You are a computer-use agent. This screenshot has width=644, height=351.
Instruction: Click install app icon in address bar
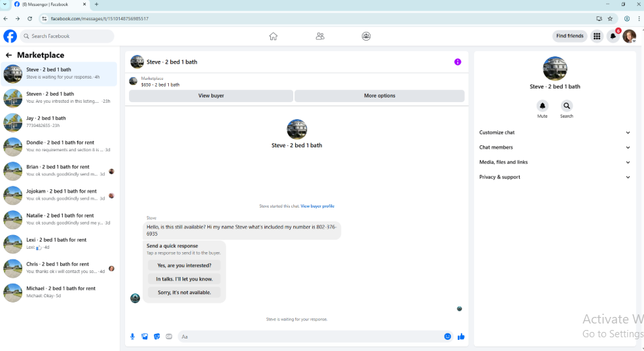[599, 18]
